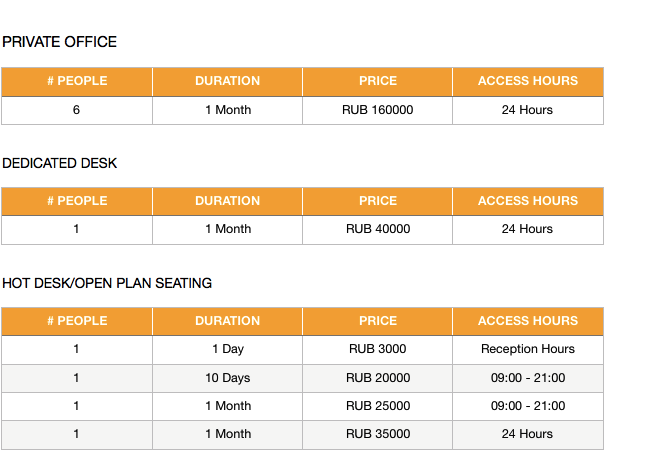
Task: Click Private Office 24 Hours access cell
Action: pyautogui.click(x=528, y=110)
